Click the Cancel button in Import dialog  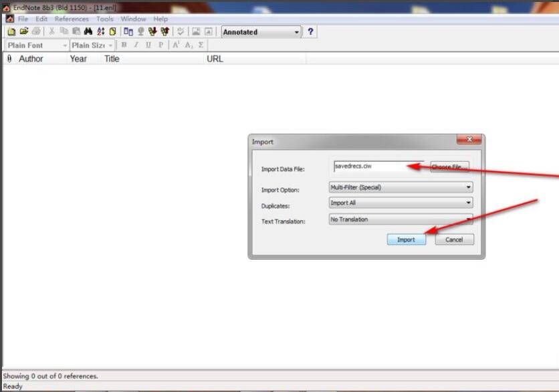pyautogui.click(x=454, y=239)
